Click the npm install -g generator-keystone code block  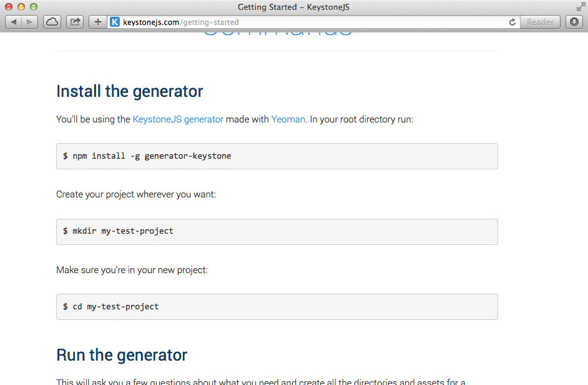click(x=277, y=156)
